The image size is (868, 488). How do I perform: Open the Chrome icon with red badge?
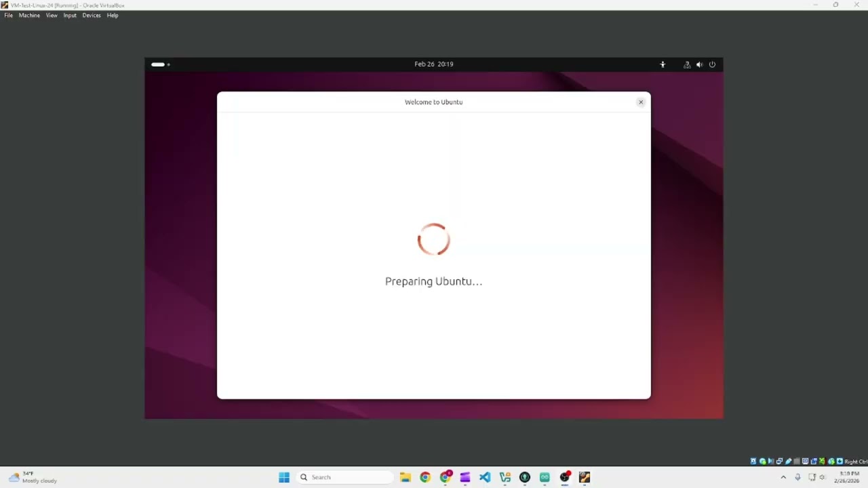(446, 477)
